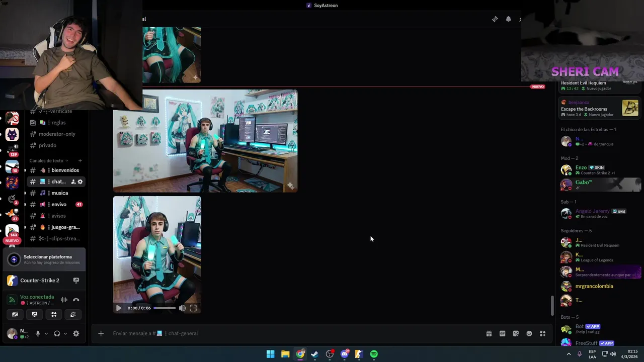Open the privado channel
Image resolution: width=644 pixels, height=362 pixels.
(55, 145)
